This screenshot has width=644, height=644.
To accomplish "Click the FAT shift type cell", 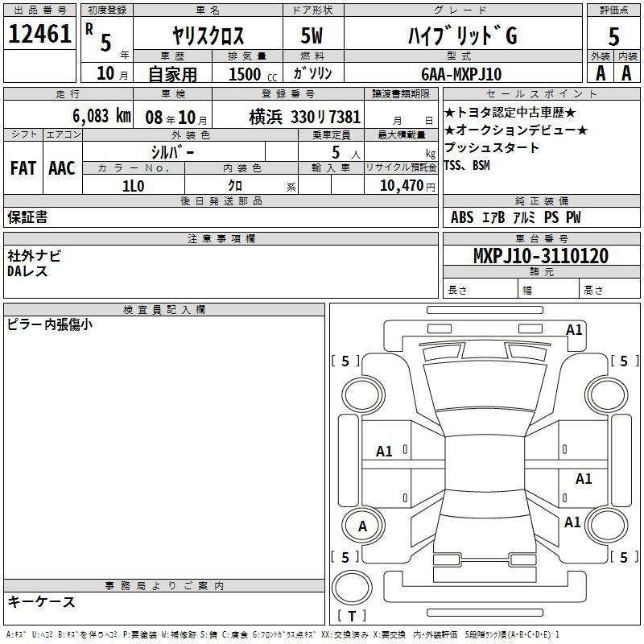I will (23, 167).
